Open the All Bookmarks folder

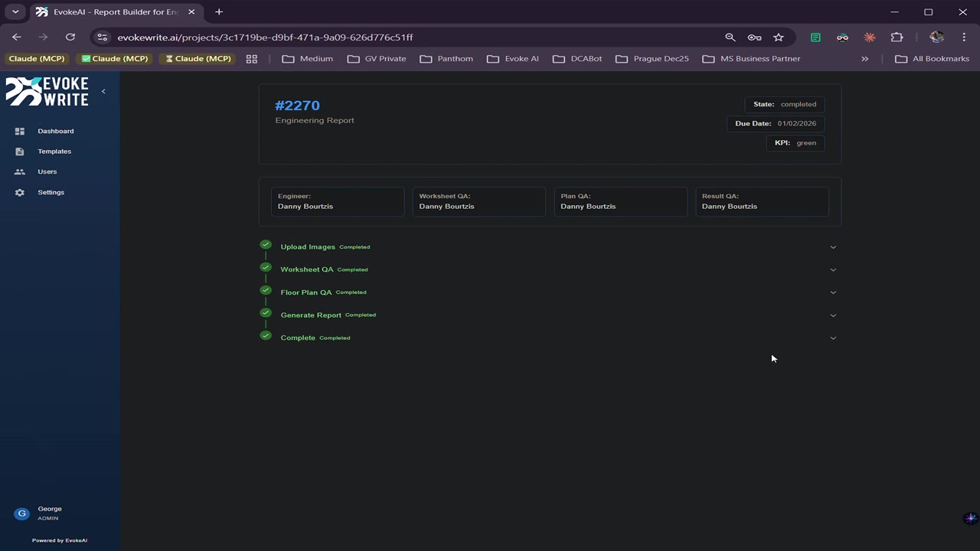point(932,58)
